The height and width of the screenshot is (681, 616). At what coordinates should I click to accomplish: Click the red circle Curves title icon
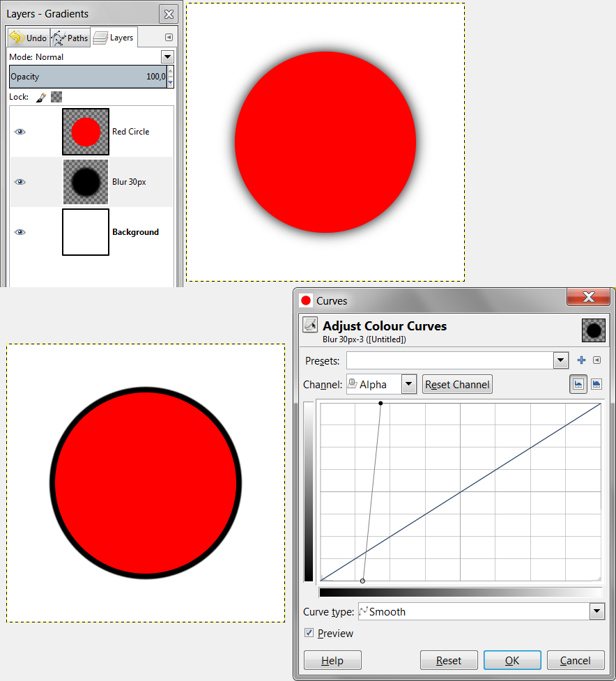pos(306,300)
